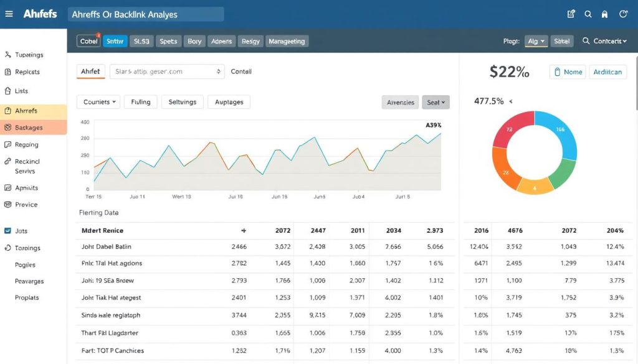Click the green donut chart segment
Image resolution: width=638 pixels, height=364 pixels.
coord(563,172)
